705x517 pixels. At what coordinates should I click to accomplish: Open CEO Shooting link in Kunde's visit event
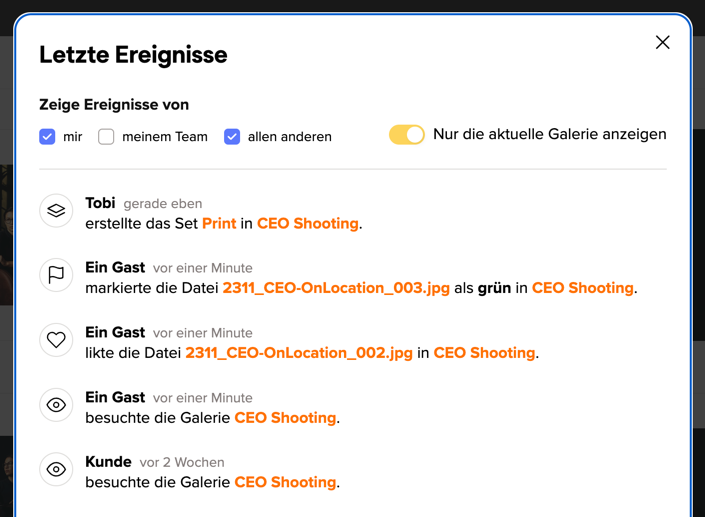point(285,482)
